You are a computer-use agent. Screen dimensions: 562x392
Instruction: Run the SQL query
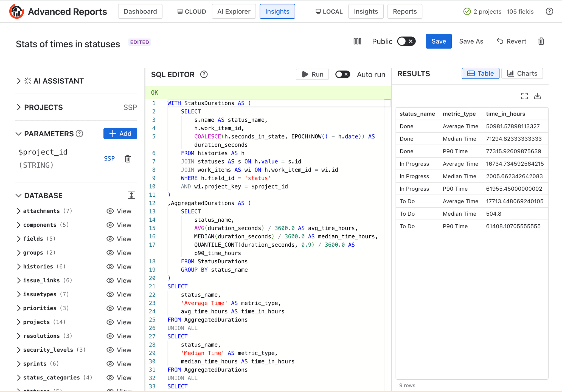click(312, 74)
